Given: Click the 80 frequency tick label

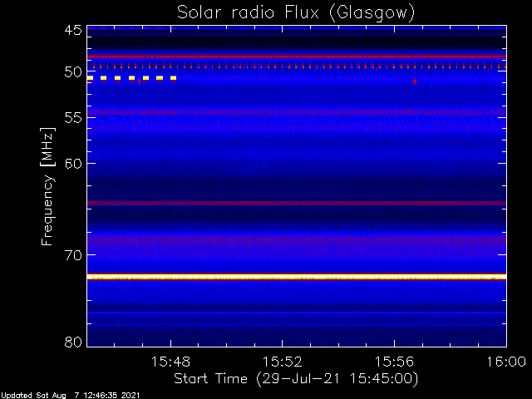Looking at the screenshot, I should [x=73, y=342].
